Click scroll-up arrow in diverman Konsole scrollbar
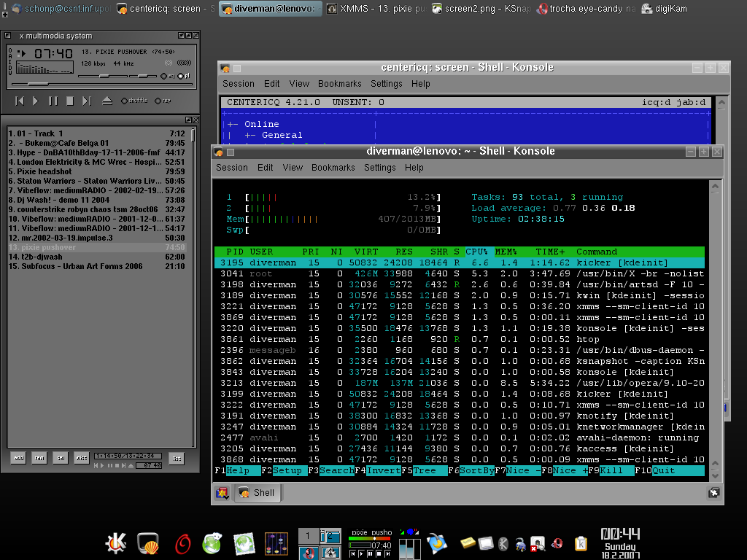 click(715, 187)
